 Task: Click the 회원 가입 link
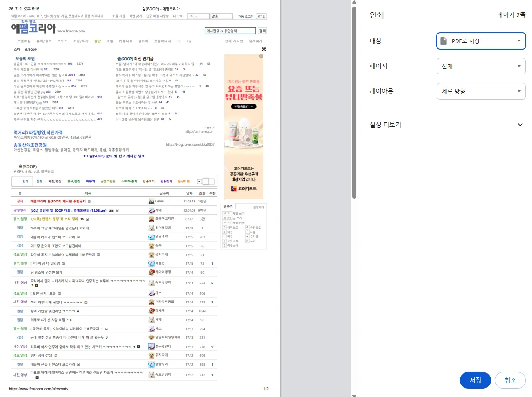click(x=118, y=16)
